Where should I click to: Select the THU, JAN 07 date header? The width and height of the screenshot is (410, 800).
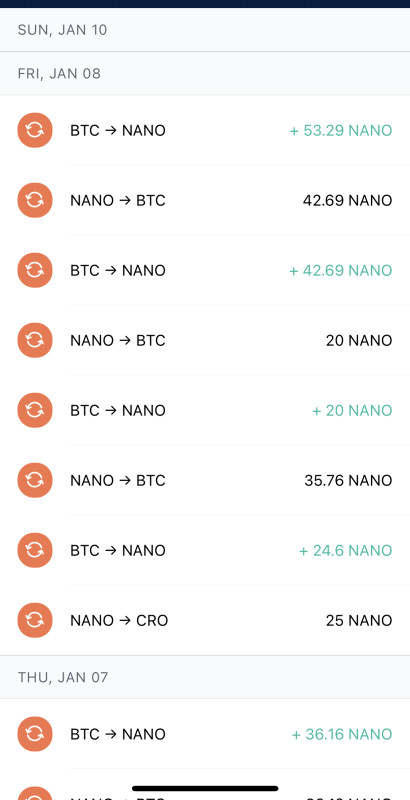(x=63, y=677)
